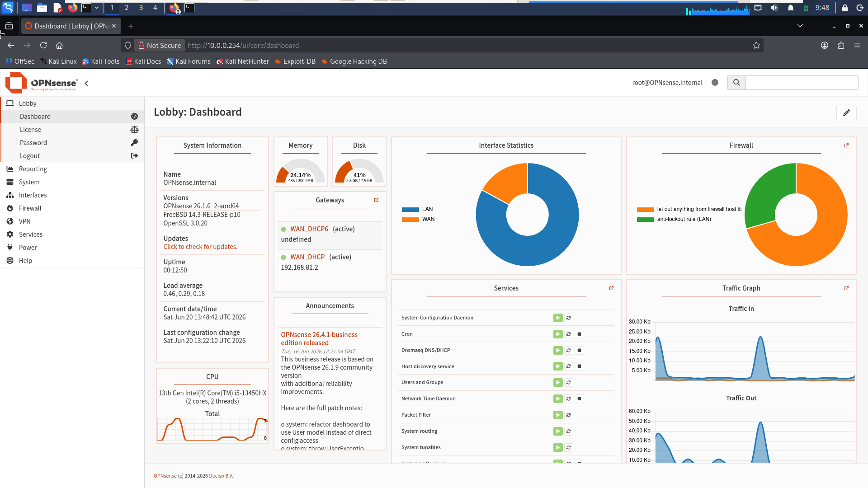Open Traffic Graph widget link icon
This screenshot has height=488, width=868.
coord(846,288)
